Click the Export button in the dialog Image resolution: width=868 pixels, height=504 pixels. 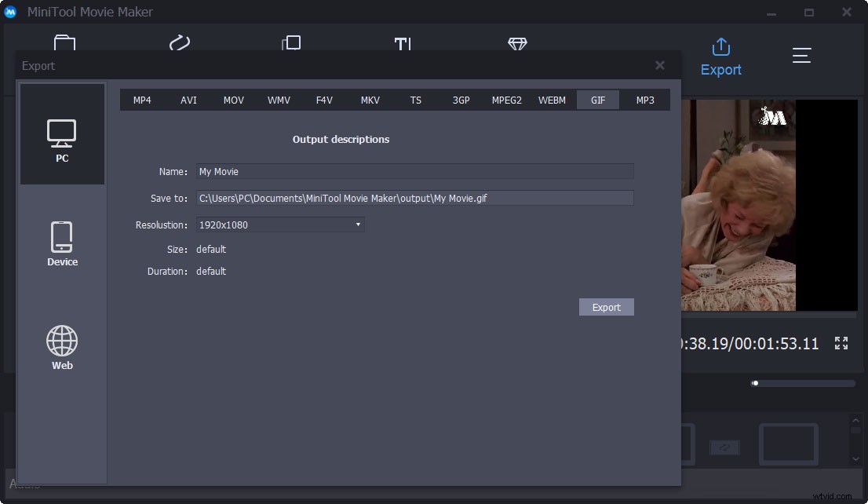(606, 307)
